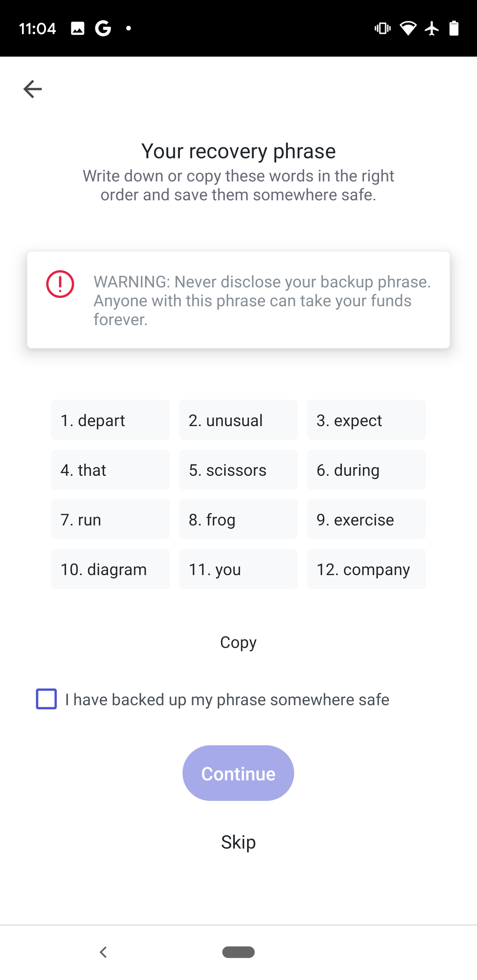This screenshot has width=477, height=980.
Task: Click the vibrate mode status icon
Action: (382, 28)
